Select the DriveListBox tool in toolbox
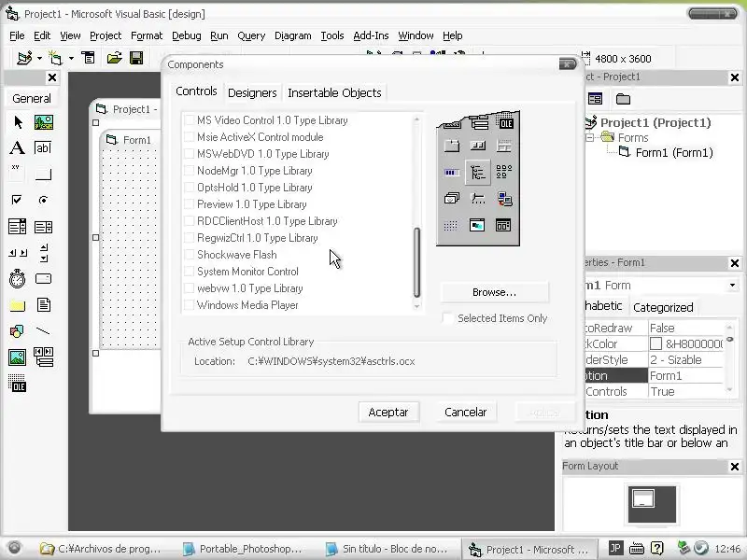The width and height of the screenshot is (747, 560). (43, 278)
